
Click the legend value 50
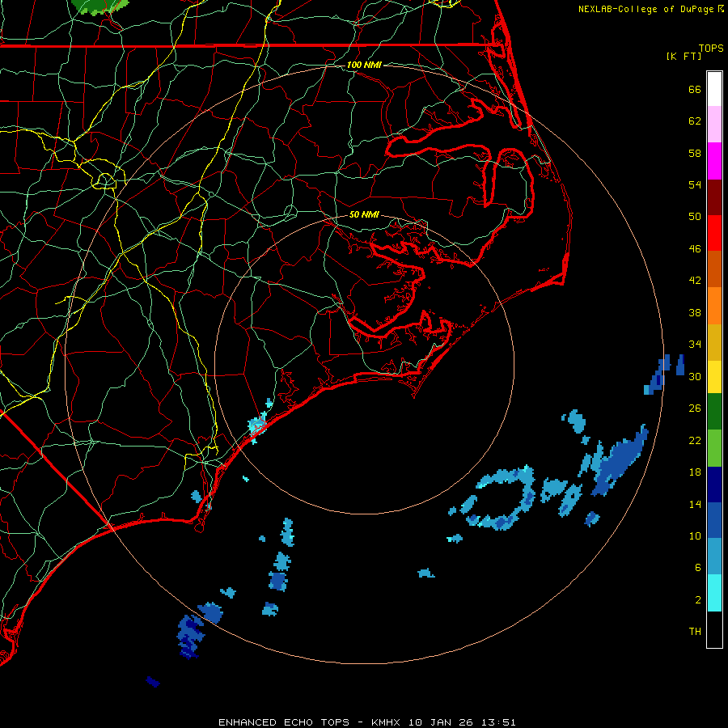[x=695, y=217]
